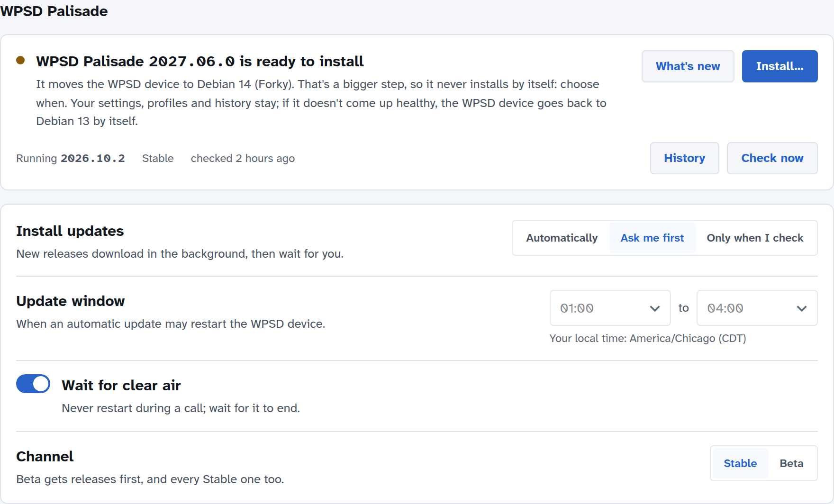Viewport: 834px width, 504px height.
Task: Click 'Never restart during a call' description
Action: pyautogui.click(x=181, y=408)
